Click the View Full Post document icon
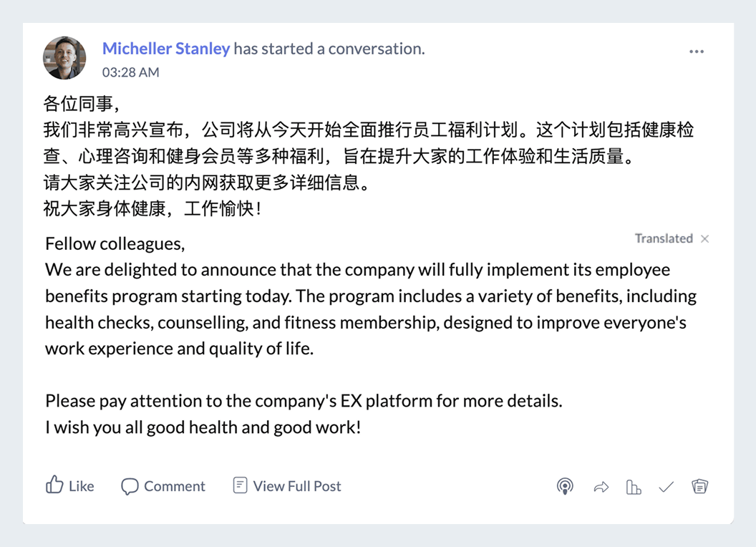756x547 pixels. click(241, 485)
